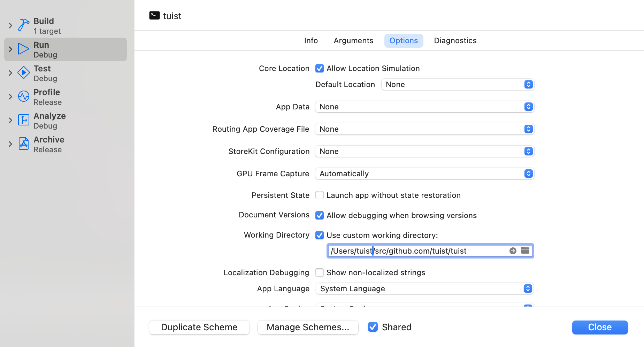Open the GPU Frame Capture dropdown
This screenshot has height=347, width=644.
[424, 173]
